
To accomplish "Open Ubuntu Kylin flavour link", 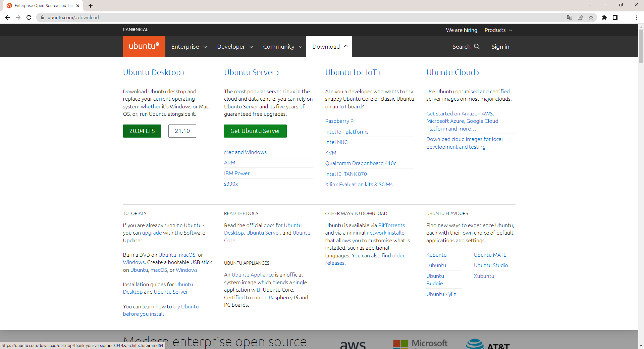I will tap(441, 294).
